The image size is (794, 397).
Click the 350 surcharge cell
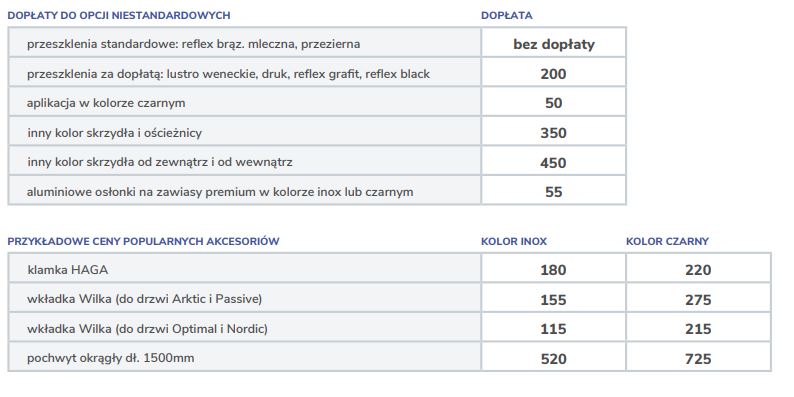coord(553,133)
